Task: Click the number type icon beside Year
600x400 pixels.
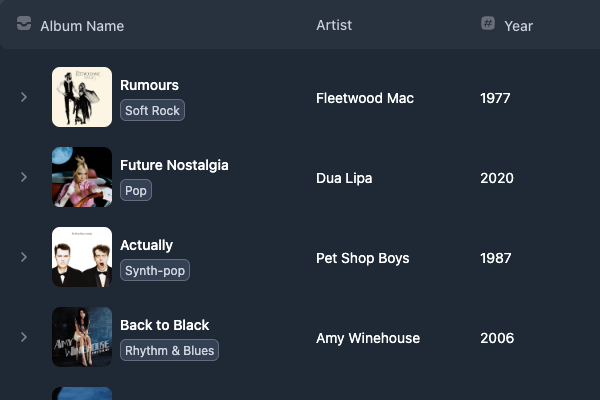Action: 488,23
